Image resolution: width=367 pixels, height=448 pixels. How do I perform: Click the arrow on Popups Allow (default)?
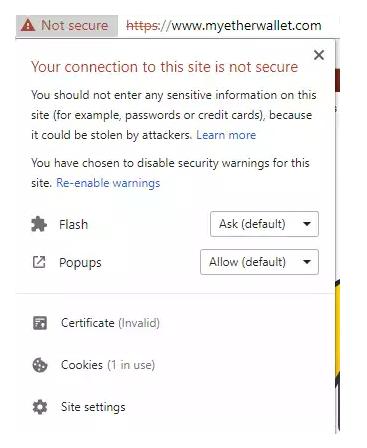307,262
